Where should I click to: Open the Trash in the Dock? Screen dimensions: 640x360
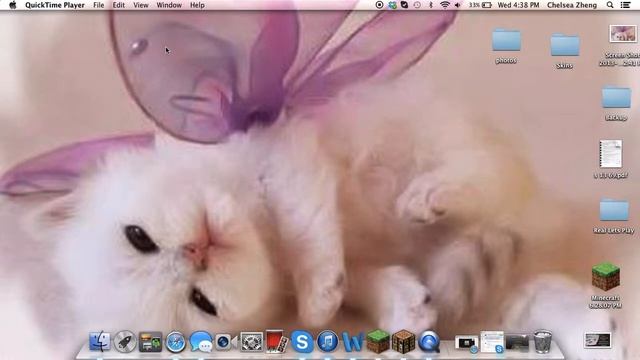542,342
